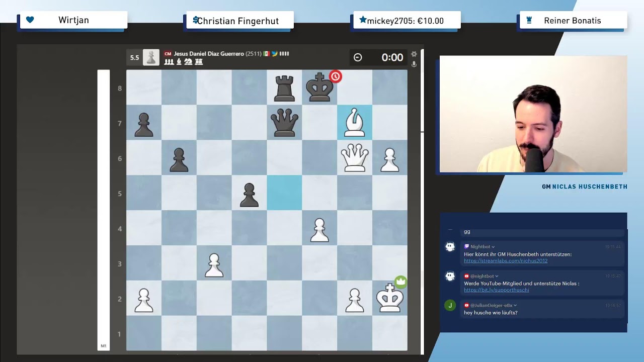Screen dimensions: 644x362
Task: Click the heart icon in the Wirtjan banner
Action: pyautogui.click(x=30, y=20)
